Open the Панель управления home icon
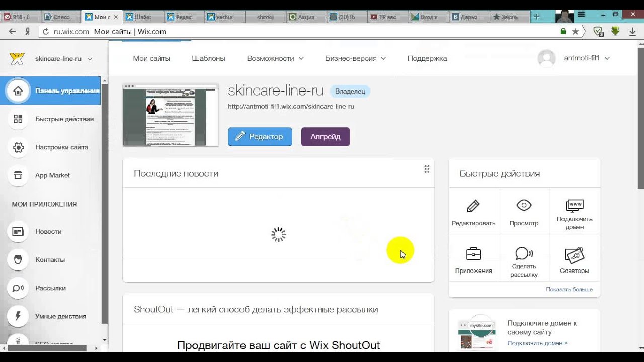 pos(18,91)
